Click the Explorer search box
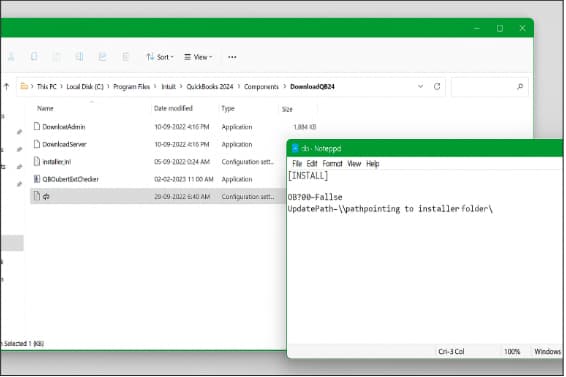The width and height of the screenshot is (566, 377). tap(489, 87)
